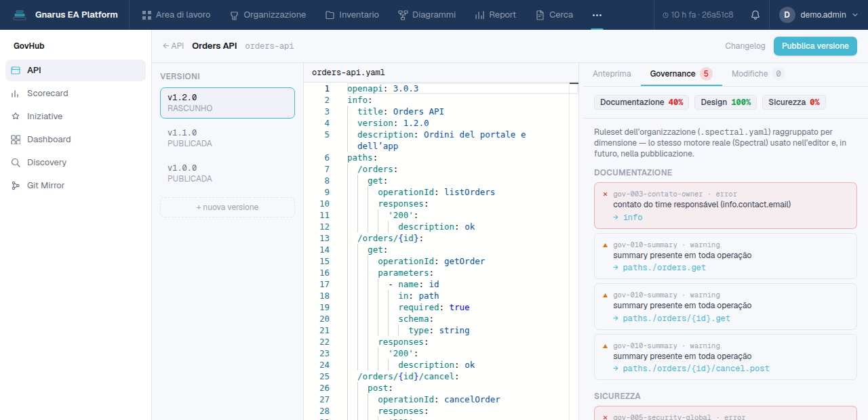This screenshot has height=420, width=868.
Task: Click the Gnarus EA Platform logo icon
Action: click(20, 14)
